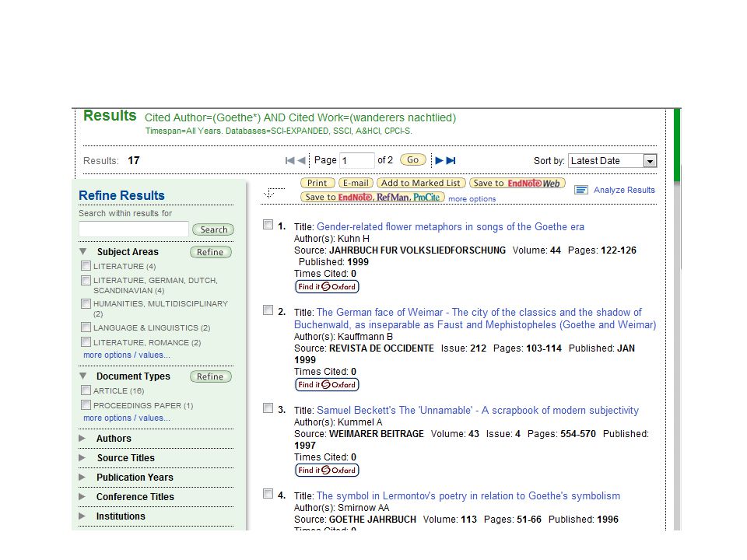Click the E-mail button
747x560 pixels.
pyautogui.click(x=356, y=183)
